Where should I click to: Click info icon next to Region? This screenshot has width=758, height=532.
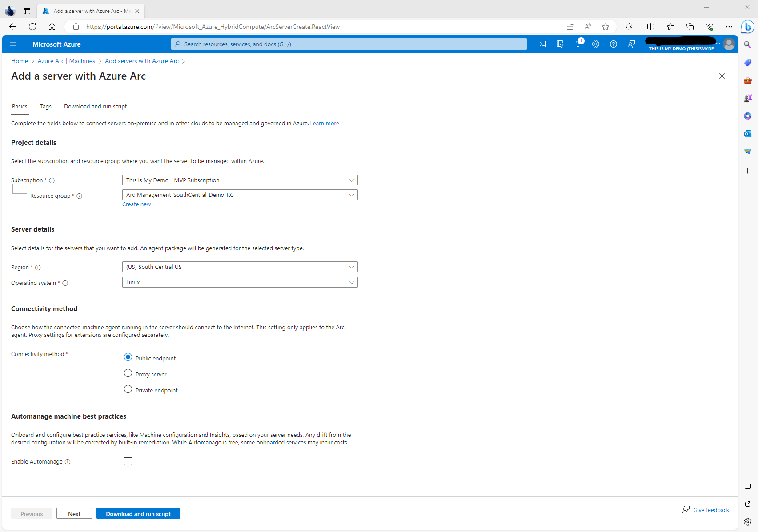coord(38,268)
